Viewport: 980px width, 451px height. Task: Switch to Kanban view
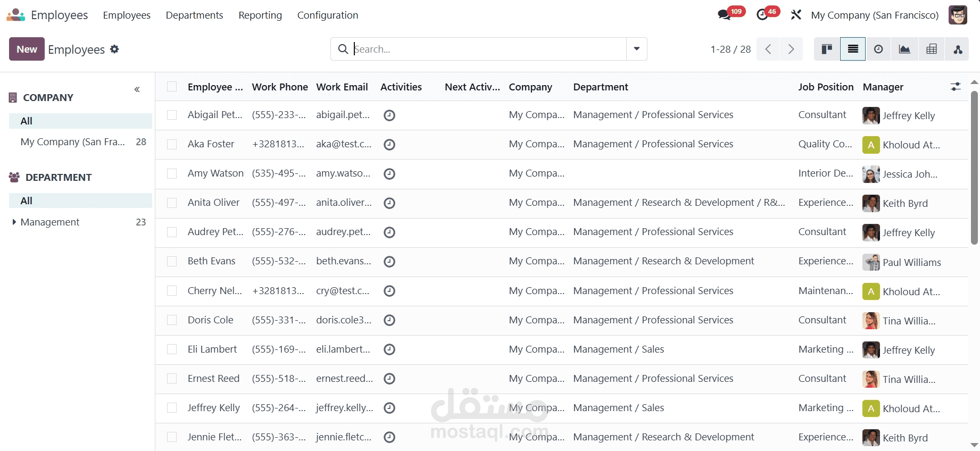pos(827,49)
